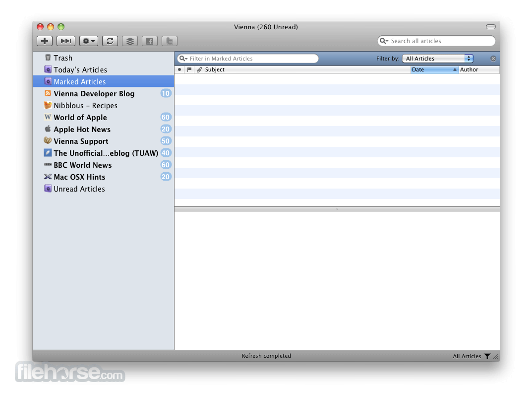The height and width of the screenshot is (397, 532).
Task: Open the gear action menu
Action: (x=89, y=41)
